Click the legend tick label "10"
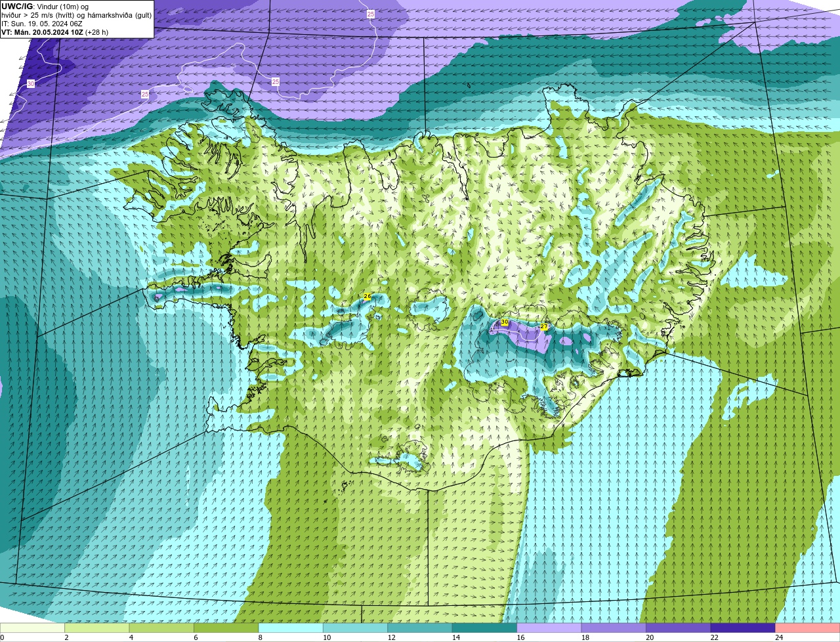The width and height of the screenshot is (840, 642). (326, 637)
